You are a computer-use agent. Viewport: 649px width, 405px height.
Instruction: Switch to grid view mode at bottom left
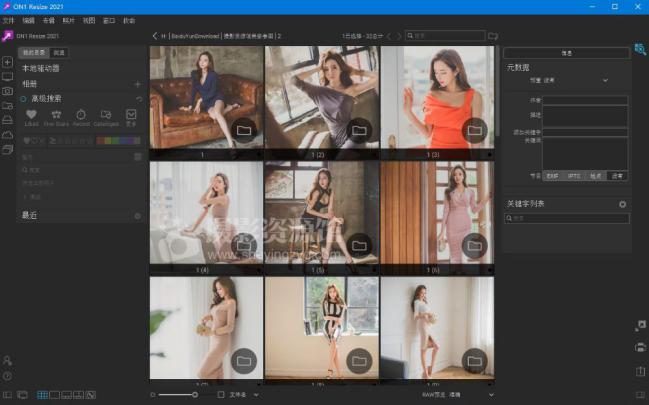point(43,395)
